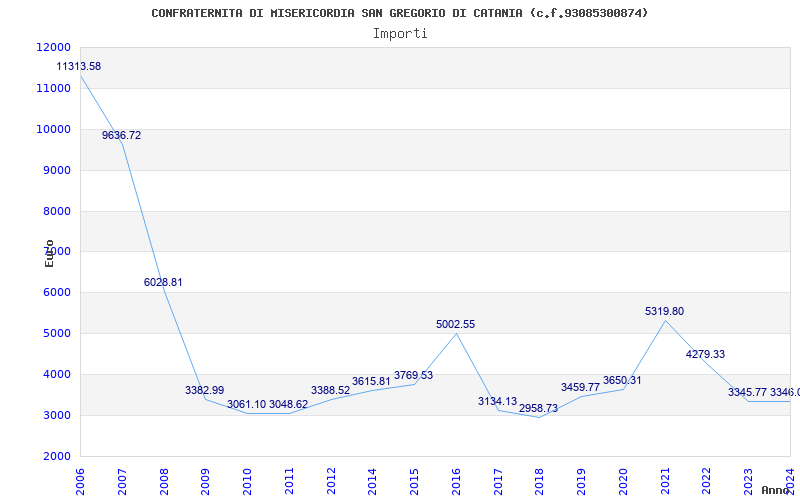Click the Euro axis label
This screenshot has width=800, height=500.
click(49, 253)
